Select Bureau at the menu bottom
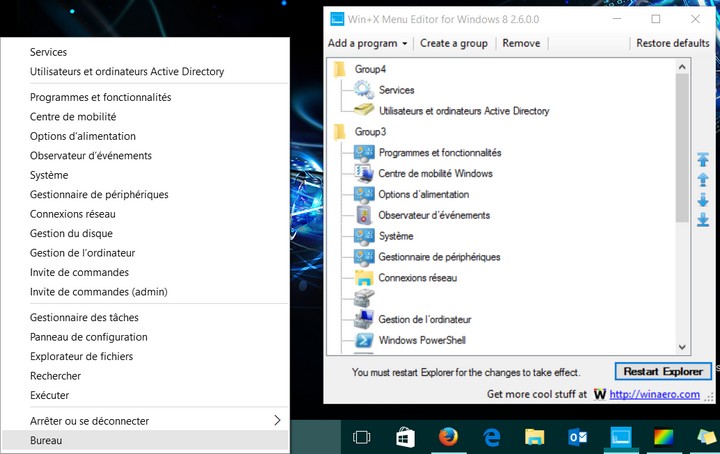 point(46,440)
